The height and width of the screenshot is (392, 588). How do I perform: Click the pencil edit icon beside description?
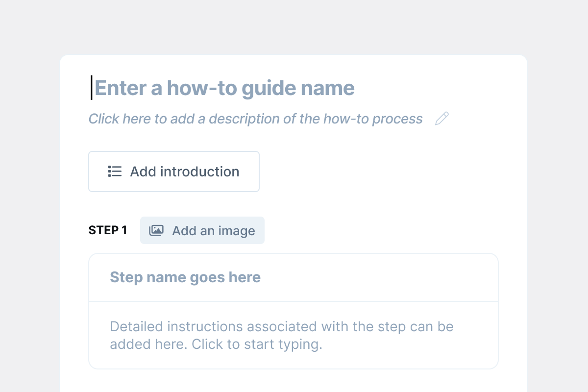click(x=442, y=119)
